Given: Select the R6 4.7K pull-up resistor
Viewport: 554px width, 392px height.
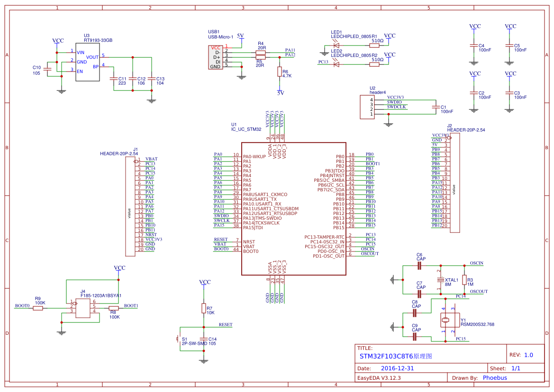Looking at the screenshot, I should [280, 71].
